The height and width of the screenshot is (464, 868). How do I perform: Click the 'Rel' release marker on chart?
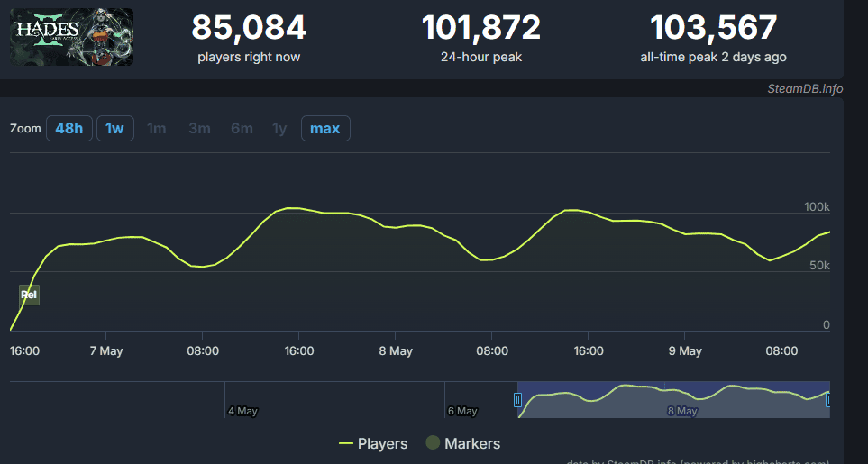click(29, 295)
